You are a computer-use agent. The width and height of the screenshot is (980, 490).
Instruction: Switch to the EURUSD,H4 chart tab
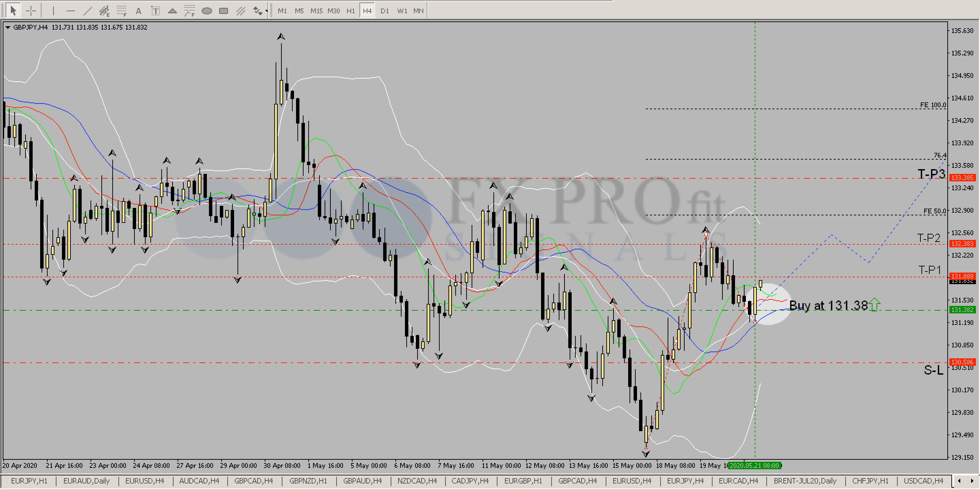pos(145,481)
